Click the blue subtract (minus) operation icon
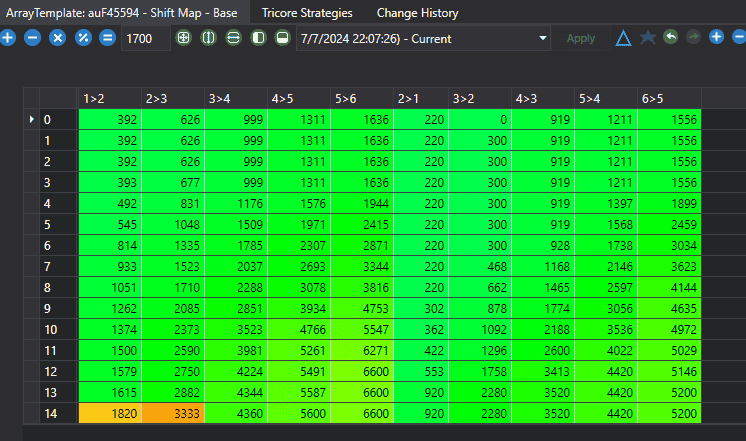Viewport: 746px width, 441px height. pos(32,38)
